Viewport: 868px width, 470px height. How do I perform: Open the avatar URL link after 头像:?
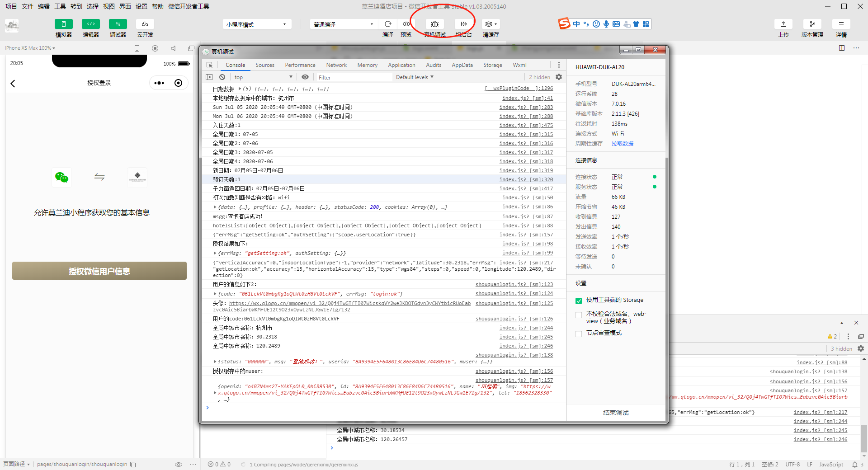tap(342, 306)
